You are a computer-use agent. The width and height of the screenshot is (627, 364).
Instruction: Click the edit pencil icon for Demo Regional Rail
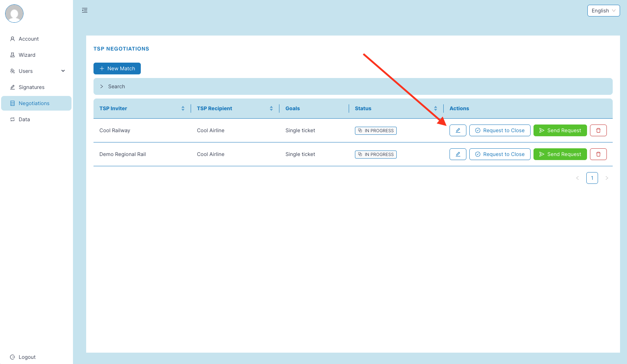[x=458, y=154]
